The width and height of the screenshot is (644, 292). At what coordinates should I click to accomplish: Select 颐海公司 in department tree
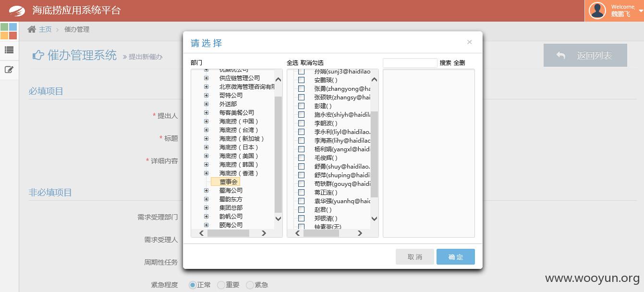(231, 225)
